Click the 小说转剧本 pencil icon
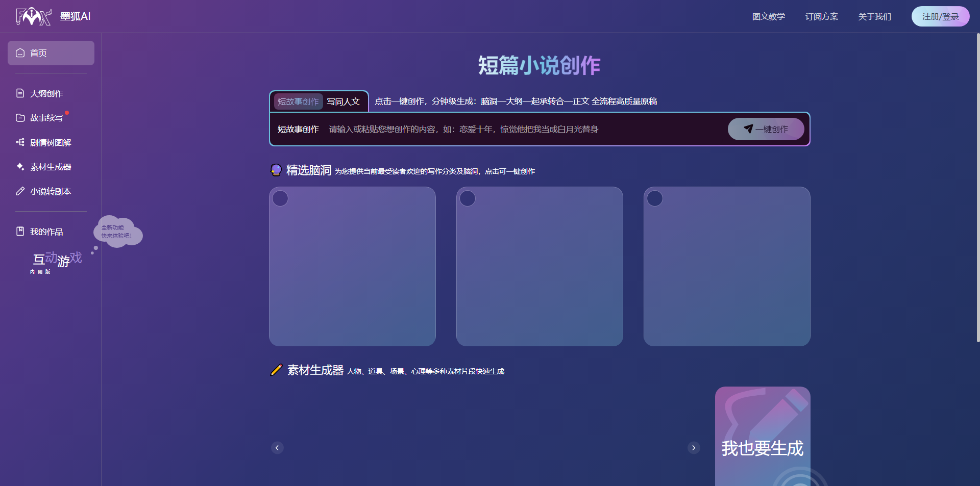The width and height of the screenshot is (980, 486). click(x=20, y=191)
